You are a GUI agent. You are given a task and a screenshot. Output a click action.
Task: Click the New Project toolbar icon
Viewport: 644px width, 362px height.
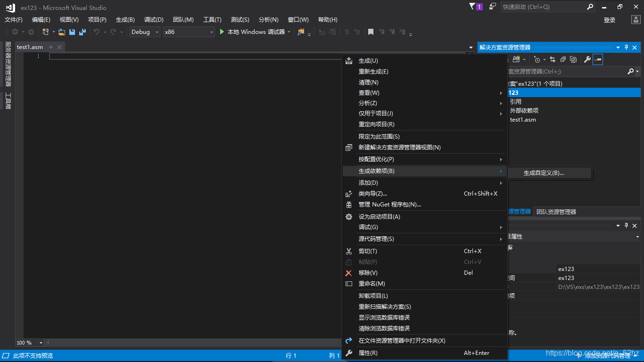46,32
